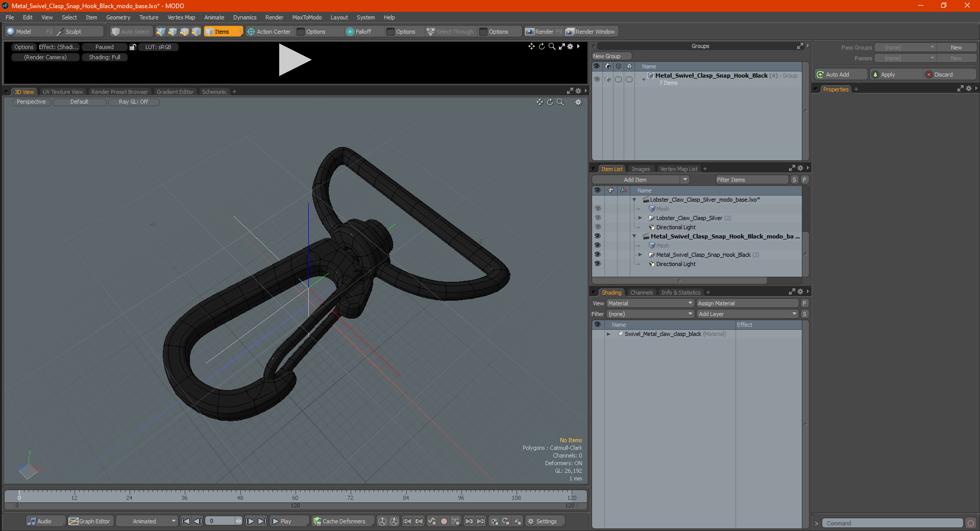Toggle visibility of Metal_Swivel_Clasp_Snap_Hook_Black group
Viewport: 980px width, 531px height.
coord(597,79)
